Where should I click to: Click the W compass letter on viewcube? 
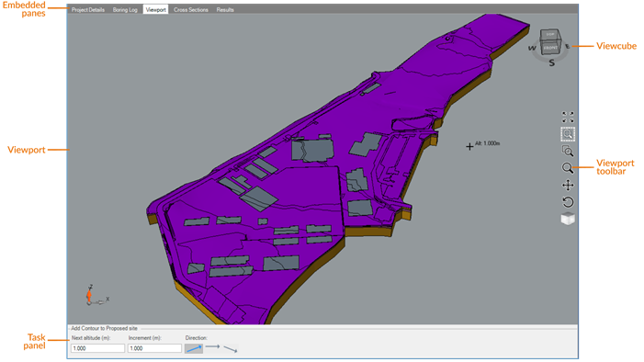coord(532,48)
